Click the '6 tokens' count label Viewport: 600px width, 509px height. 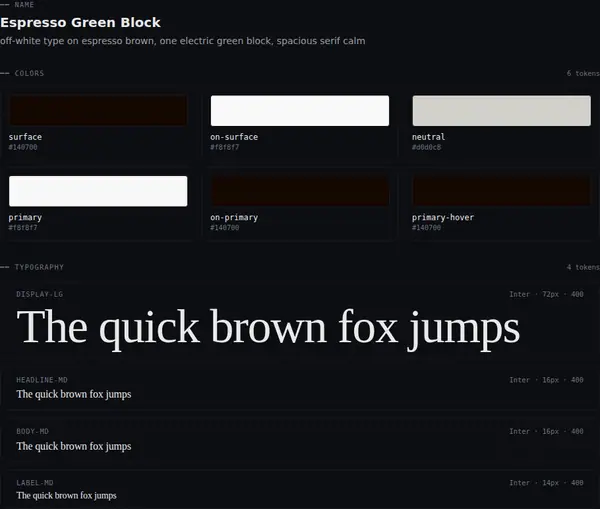coord(583,73)
